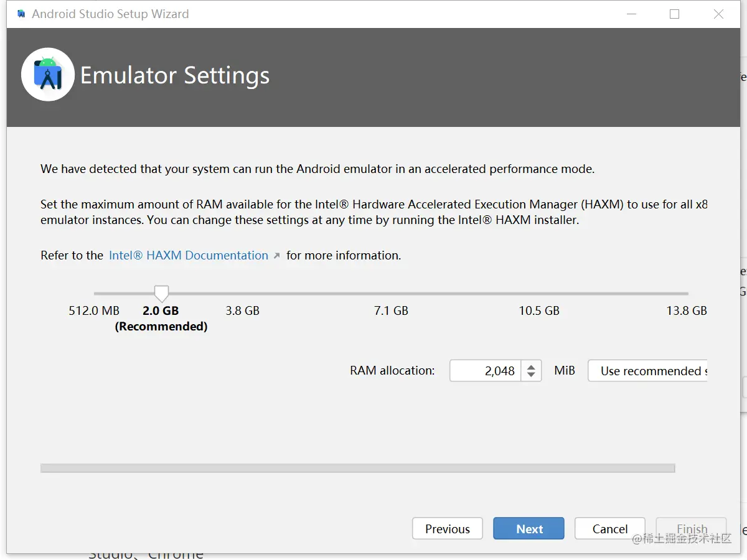Open the Intel® HAXM Documentation link
This screenshot has width=747, height=560.
[189, 255]
